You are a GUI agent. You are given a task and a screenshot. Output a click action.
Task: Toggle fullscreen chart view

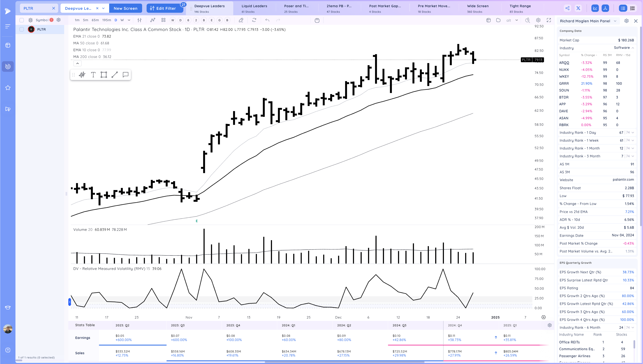549,20
